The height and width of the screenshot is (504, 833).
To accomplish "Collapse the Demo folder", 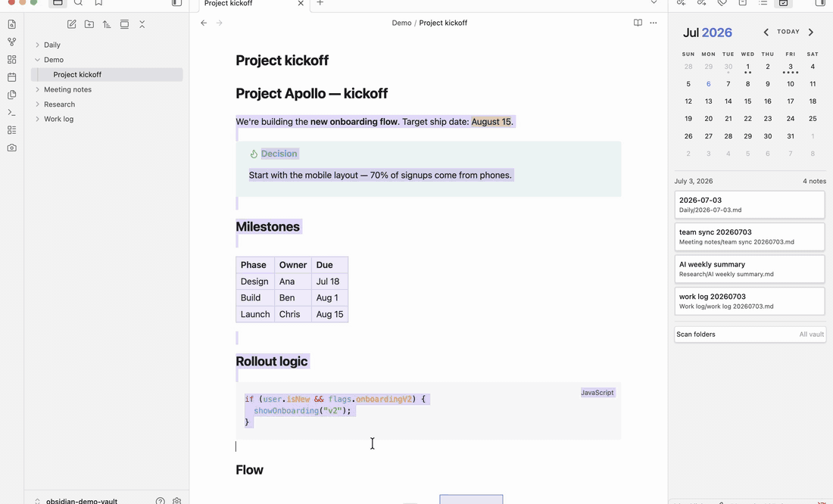I will coord(37,60).
